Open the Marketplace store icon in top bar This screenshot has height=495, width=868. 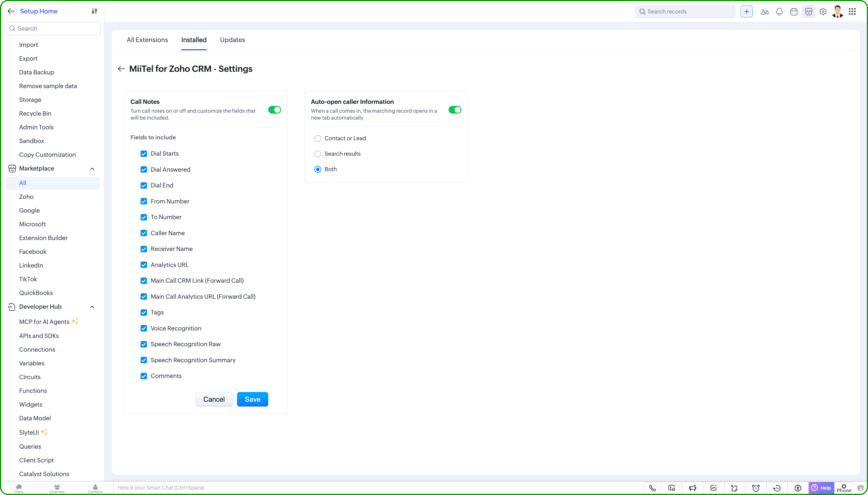pyautogui.click(x=808, y=11)
